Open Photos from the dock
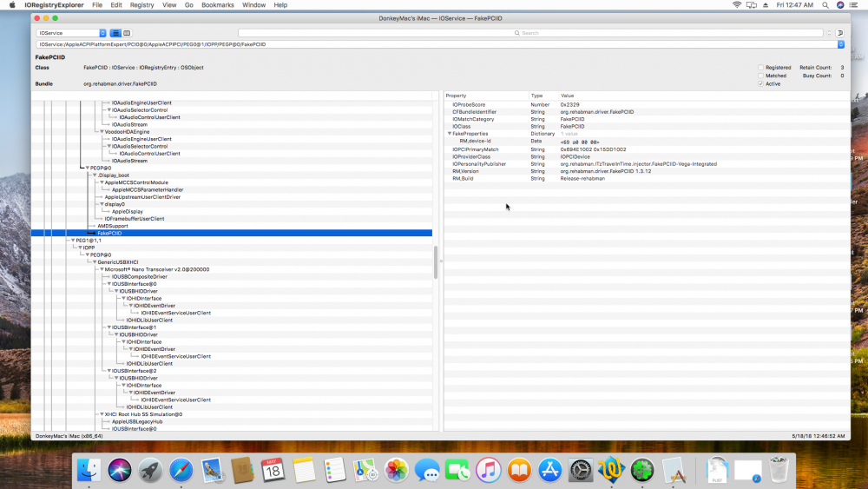The image size is (868, 489). pyautogui.click(x=397, y=470)
